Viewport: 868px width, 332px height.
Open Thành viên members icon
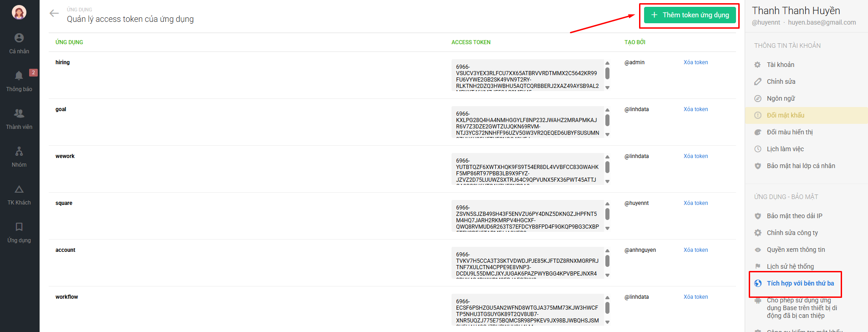[19, 113]
